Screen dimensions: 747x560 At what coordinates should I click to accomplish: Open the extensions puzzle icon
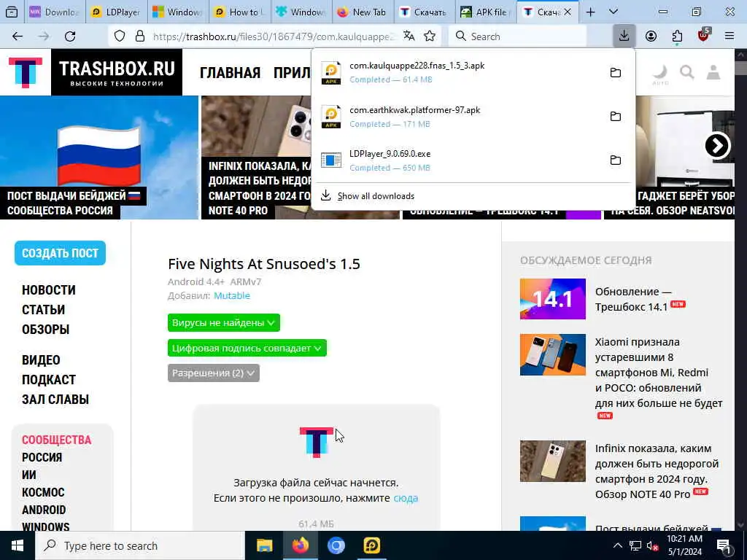677,36
